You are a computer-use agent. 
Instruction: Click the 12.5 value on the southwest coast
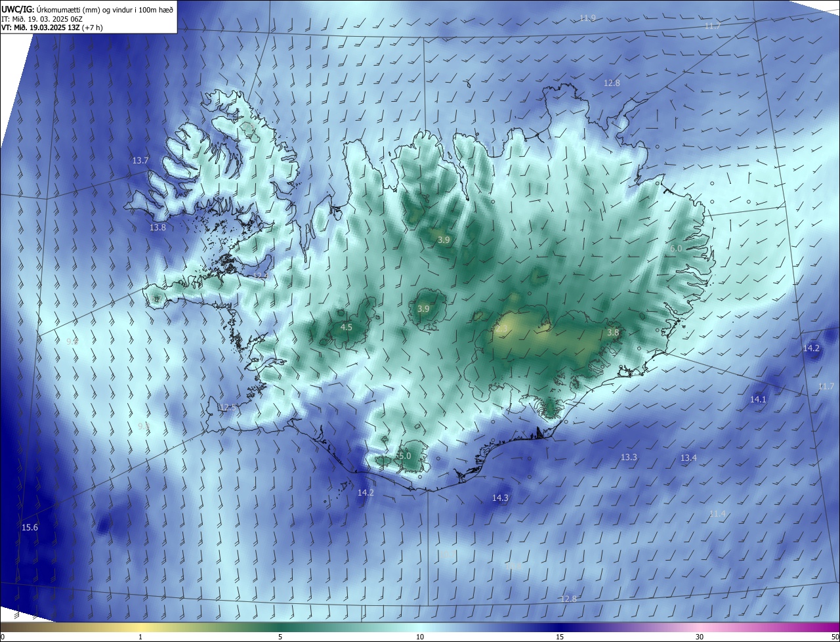(227, 408)
